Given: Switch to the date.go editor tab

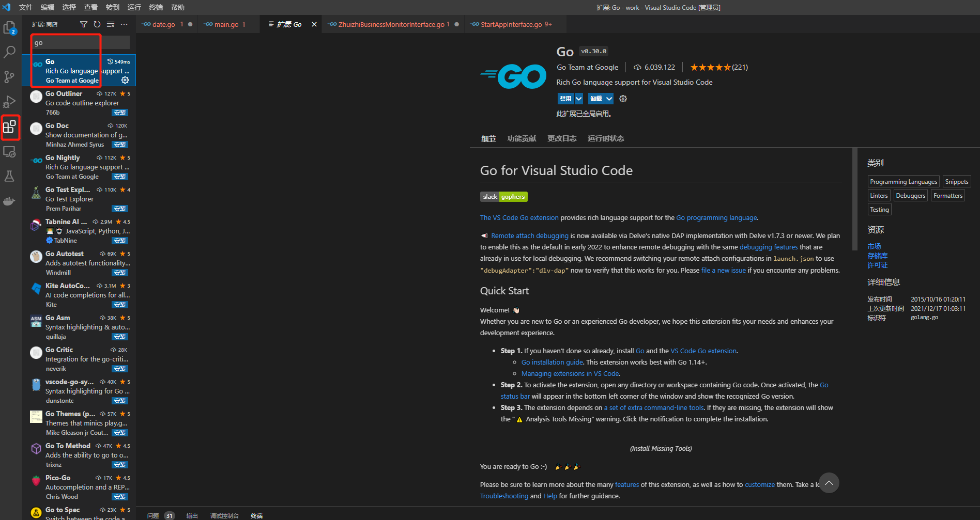Looking at the screenshot, I should coord(166,24).
